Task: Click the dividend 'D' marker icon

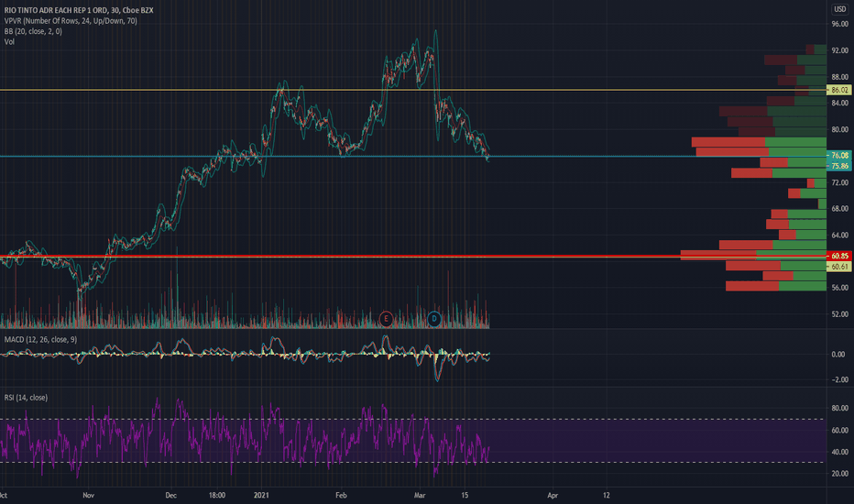Action: pos(434,319)
